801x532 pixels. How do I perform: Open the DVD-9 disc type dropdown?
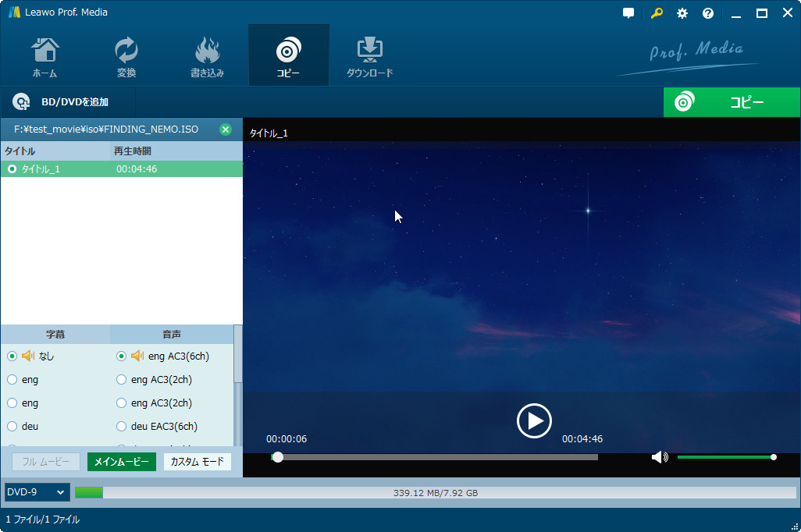[37, 492]
